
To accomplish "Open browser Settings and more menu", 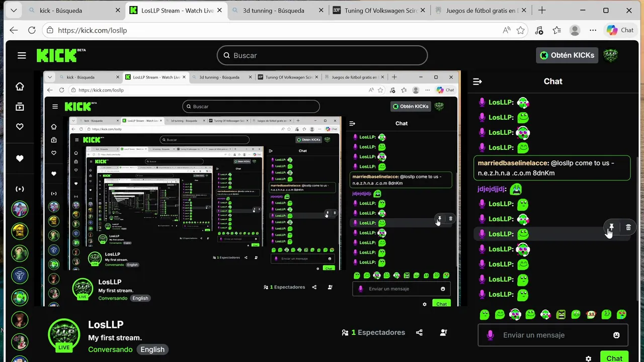I will click(x=593, y=30).
